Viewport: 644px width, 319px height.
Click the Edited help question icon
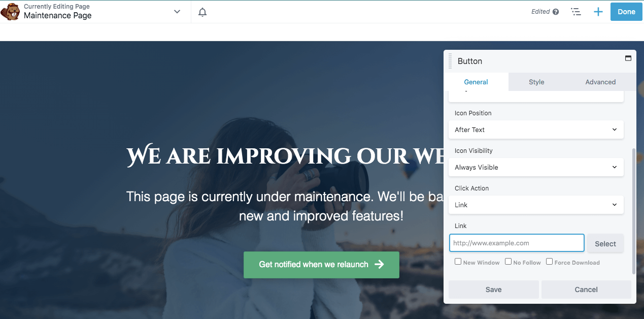click(556, 12)
